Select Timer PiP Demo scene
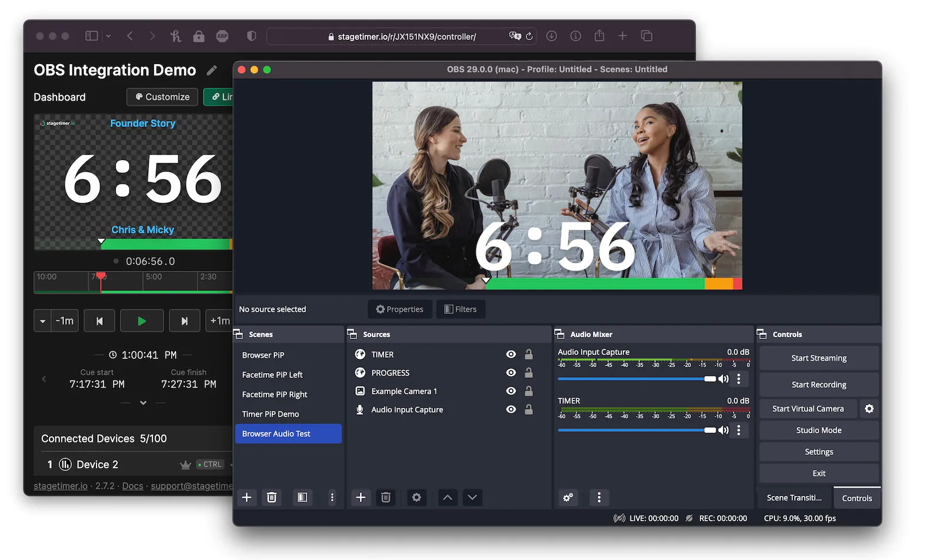Image resolution: width=941 pixels, height=560 pixels. tap(271, 414)
